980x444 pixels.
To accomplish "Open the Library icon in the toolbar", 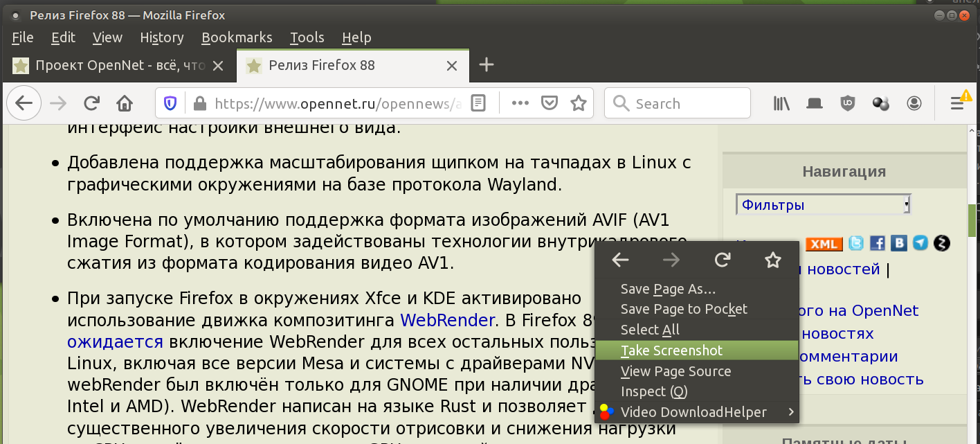I will [782, 104].
